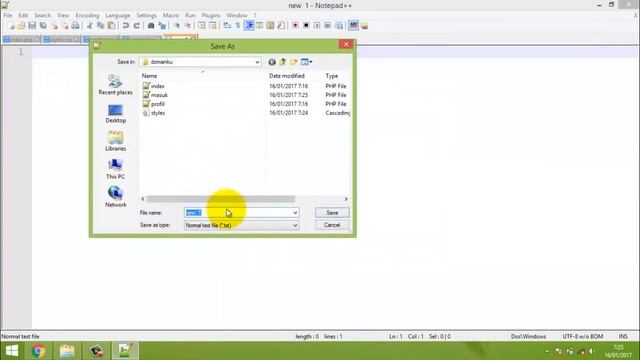640x360 pixels.
Task: Click the Copy toolbar icon
Action: 100,26
